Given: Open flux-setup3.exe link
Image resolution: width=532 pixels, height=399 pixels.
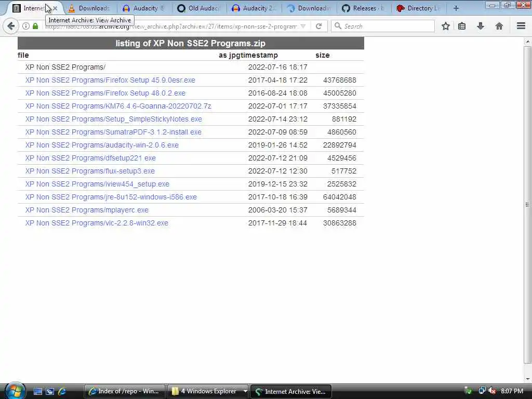Looking at the screenshot, I should [90, 171].
